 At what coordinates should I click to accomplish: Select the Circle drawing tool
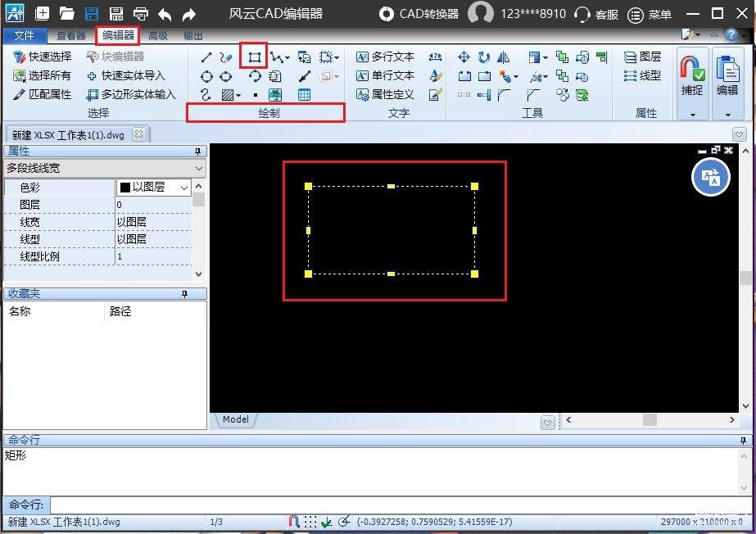coord(206,76)
